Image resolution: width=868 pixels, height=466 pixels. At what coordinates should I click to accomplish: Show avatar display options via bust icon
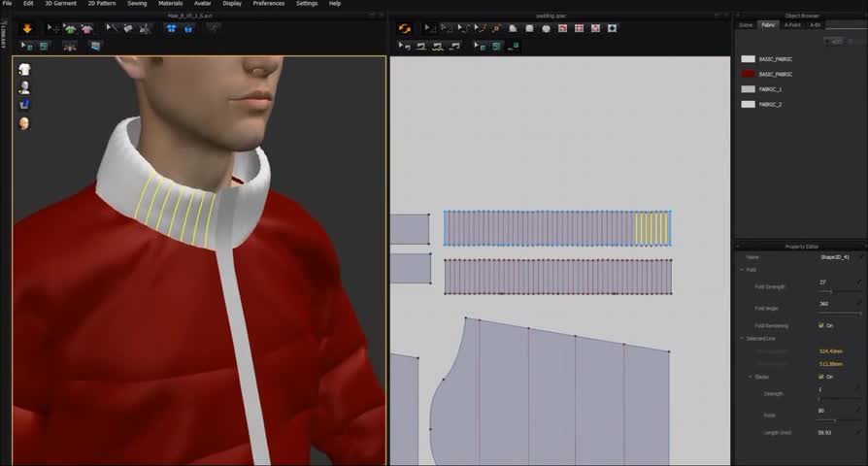(24, 87)
